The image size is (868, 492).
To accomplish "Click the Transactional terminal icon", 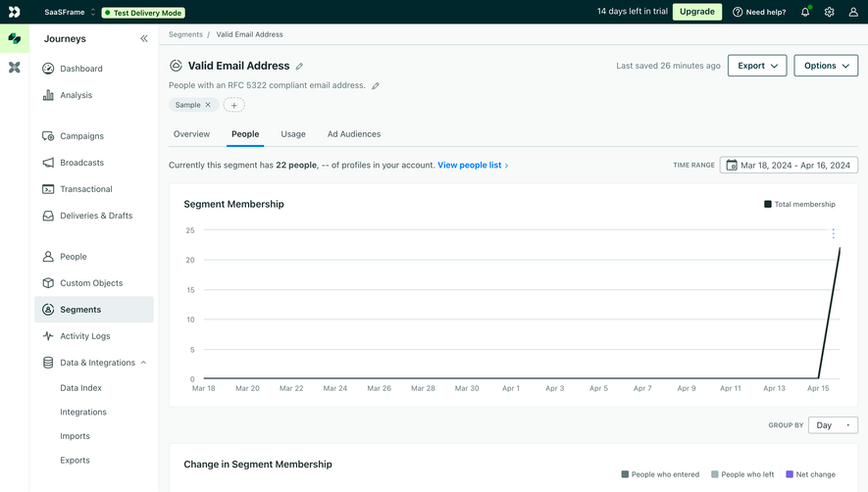I will [48, 189].
